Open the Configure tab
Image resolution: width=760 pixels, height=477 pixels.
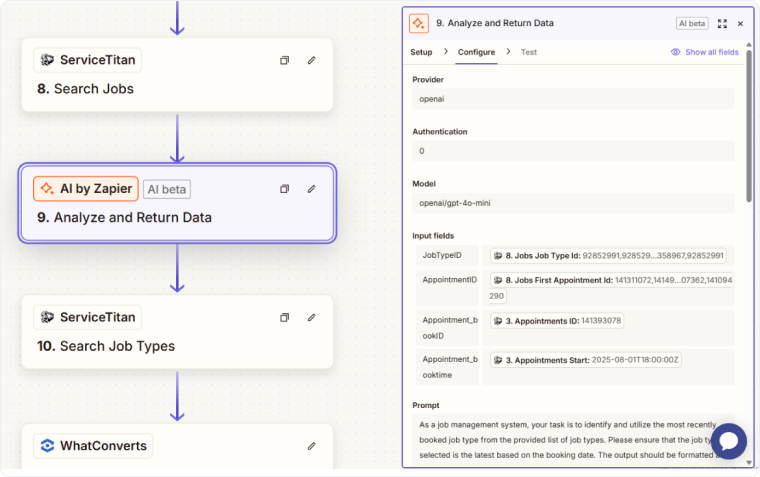click(476, 52)
